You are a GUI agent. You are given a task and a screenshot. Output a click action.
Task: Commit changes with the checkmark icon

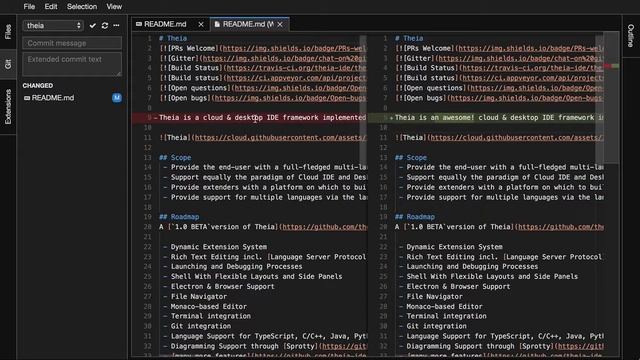(x=93, y=25)
